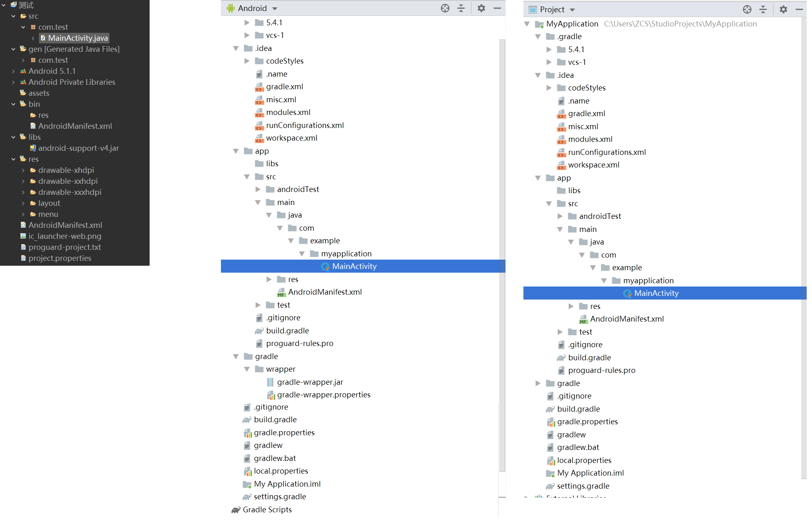This screenshot has width=812, height=529.
Task: Open Project view dropdown selector
Action: point(552,9)
